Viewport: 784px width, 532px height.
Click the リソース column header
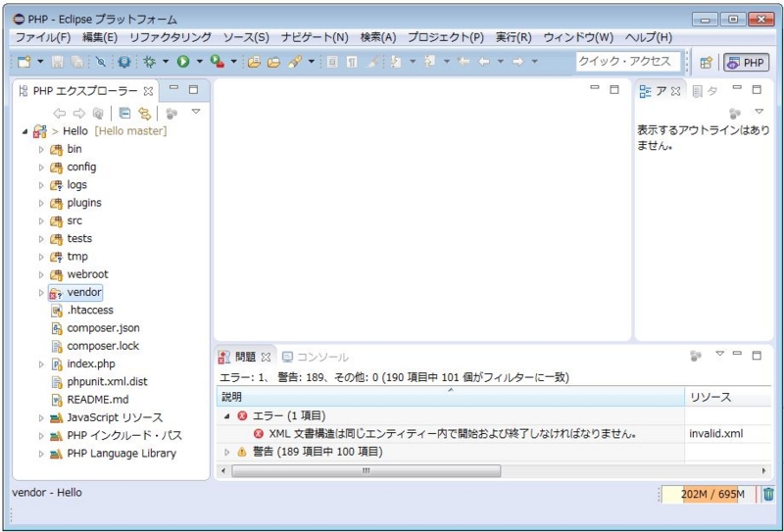coord(727,397)
